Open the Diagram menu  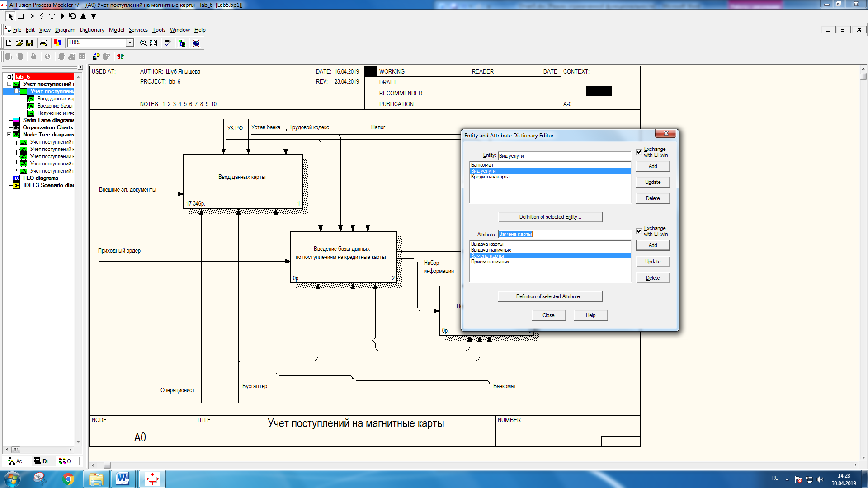[65, 30]
